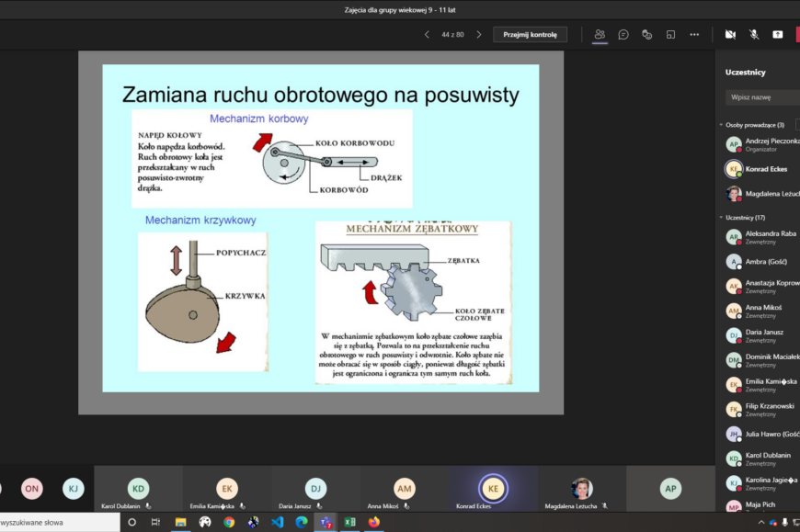Select Andrzej Pieczonka in participant list

pyautogui.click(x=762, y=145)
